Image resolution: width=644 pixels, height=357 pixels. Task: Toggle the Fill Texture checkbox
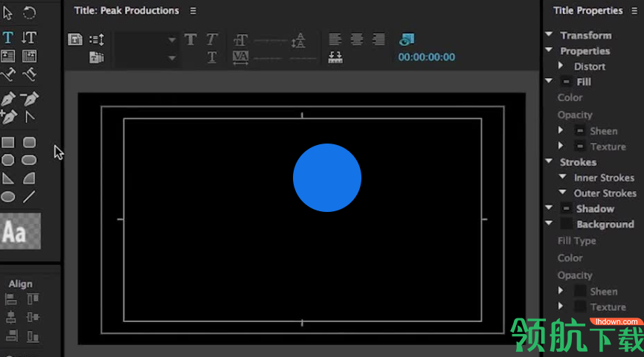[x=580, y=147]
